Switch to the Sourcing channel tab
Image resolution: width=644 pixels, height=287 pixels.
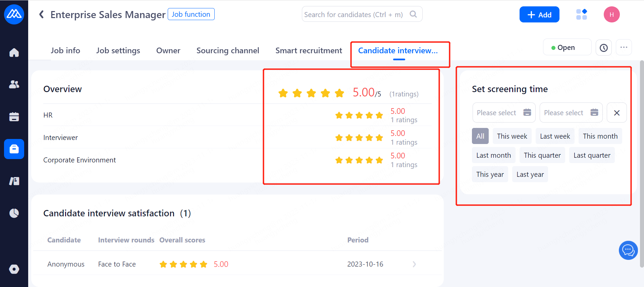tap(228, 51)
